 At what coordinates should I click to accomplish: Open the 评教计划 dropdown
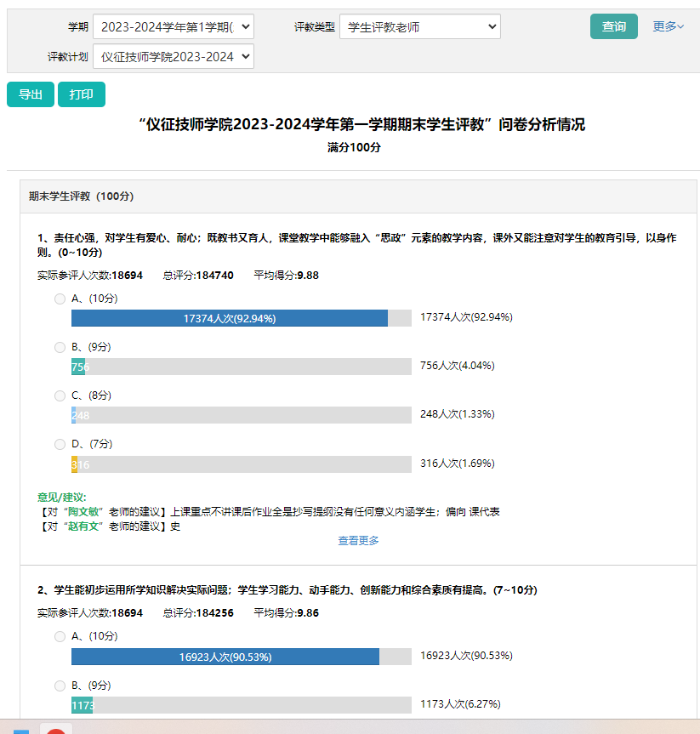(x=173, y=57)
